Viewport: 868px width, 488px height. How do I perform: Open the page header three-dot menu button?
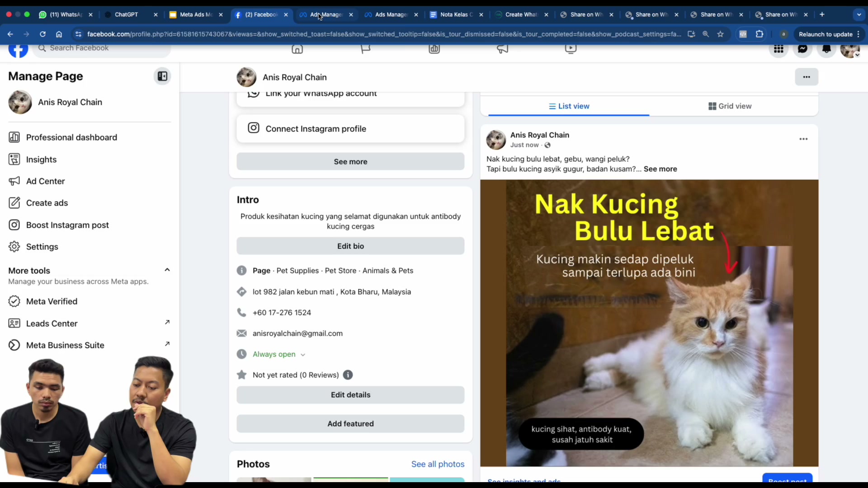[x=807, y=77]
